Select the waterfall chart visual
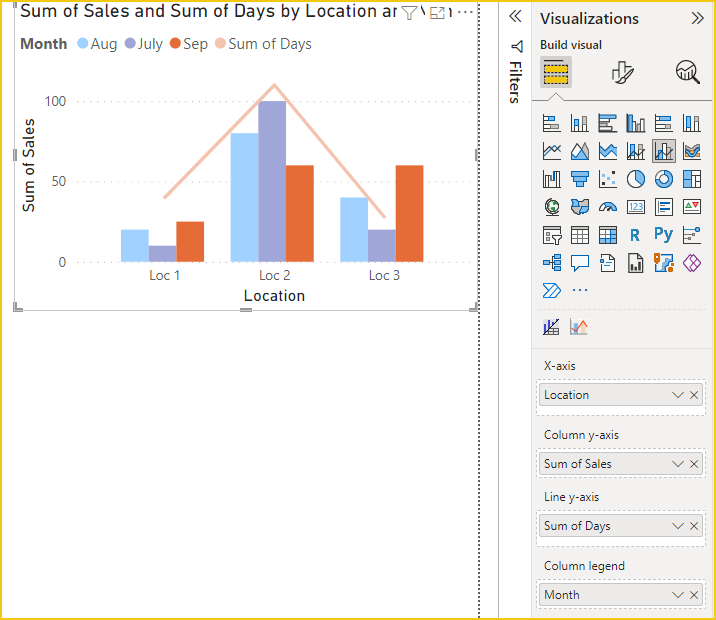The image size is (716, 620). point(552,179)
